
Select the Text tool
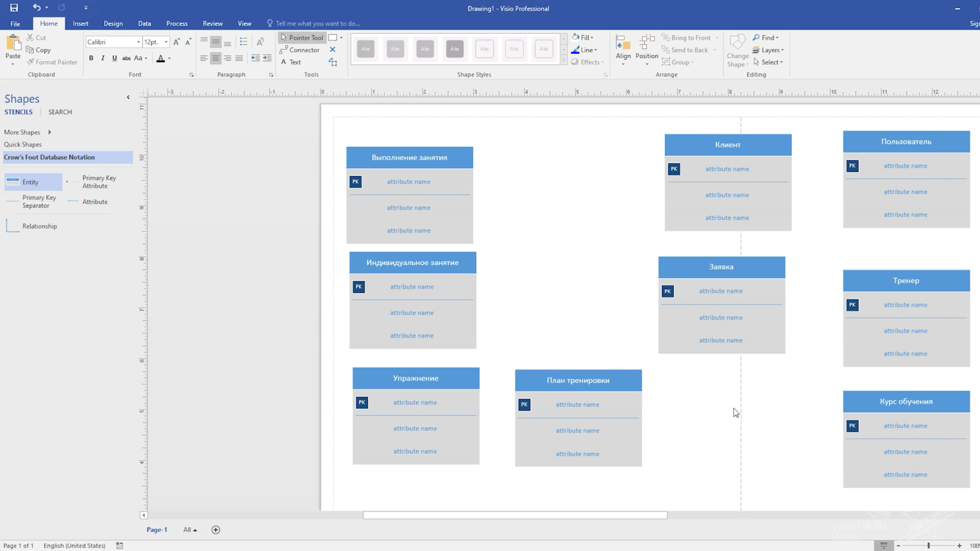(290, 62)
